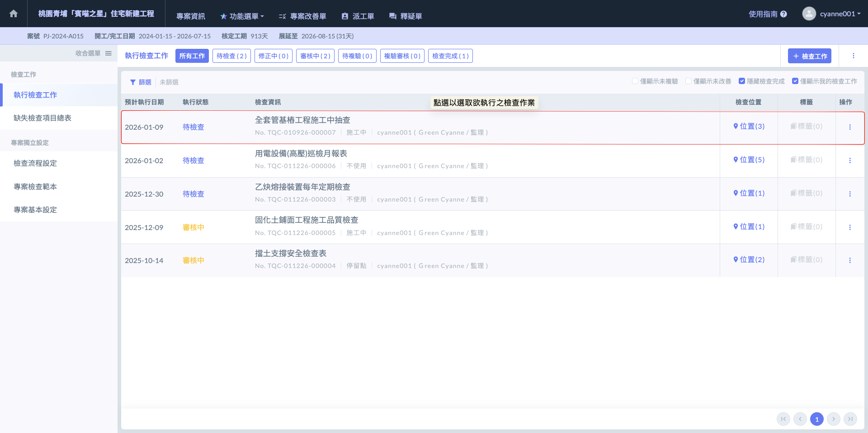
Task: Expand the 功能選單 dropdown menu
Action: click(242, 16)
